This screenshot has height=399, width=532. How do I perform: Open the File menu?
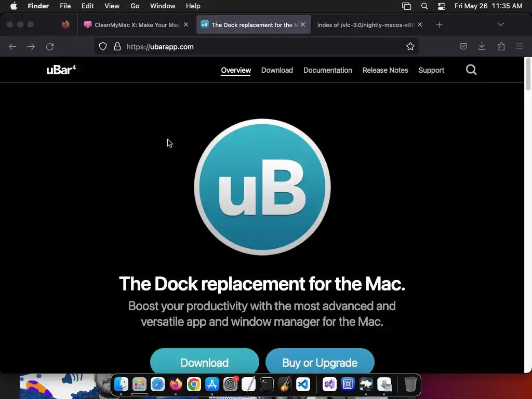[x=65, y=6]
